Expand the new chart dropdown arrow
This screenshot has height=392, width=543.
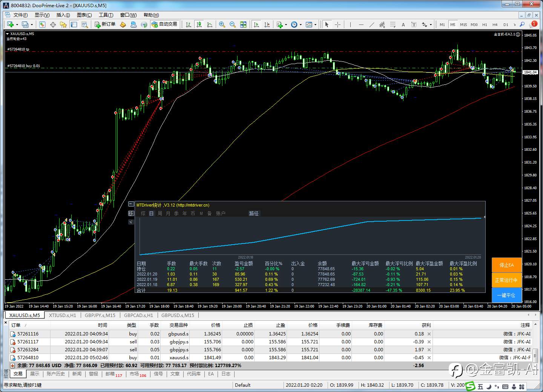[17, 24]
